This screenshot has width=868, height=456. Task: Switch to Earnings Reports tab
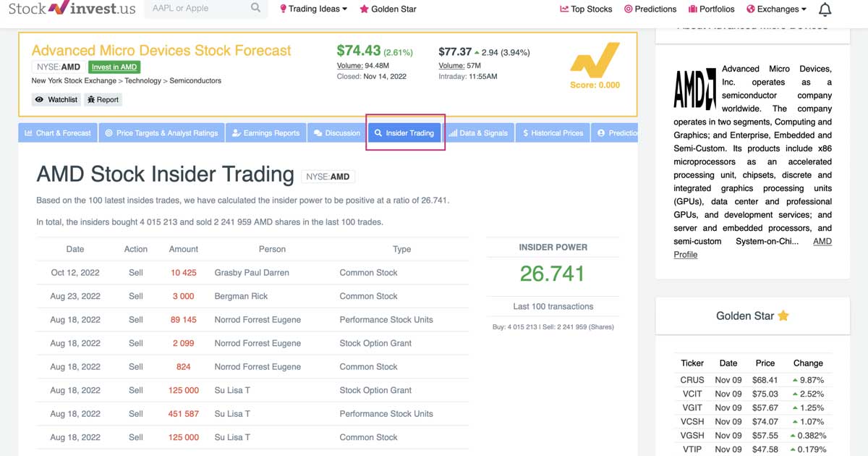[x=265, y=133]
